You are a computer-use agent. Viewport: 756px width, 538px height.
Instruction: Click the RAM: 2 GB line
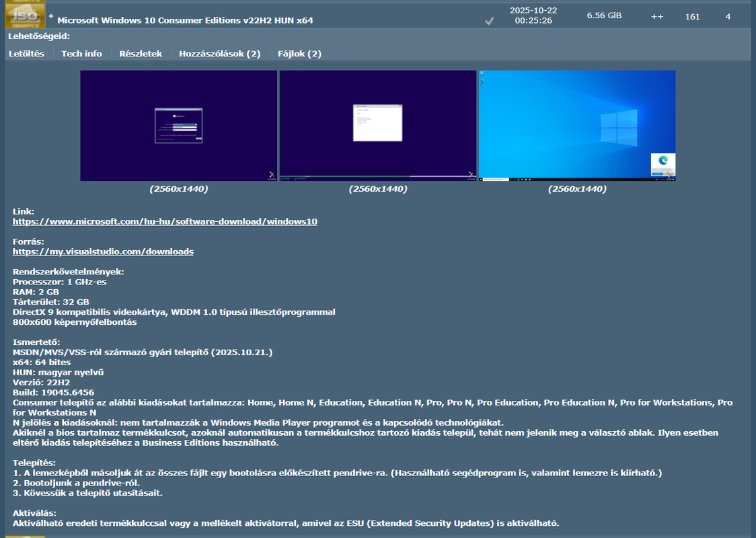pyautogui.click(x=36, y=292)
